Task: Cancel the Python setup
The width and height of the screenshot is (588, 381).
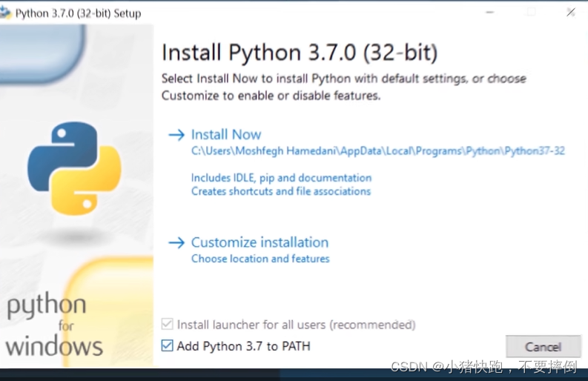Action: [x=543, y=346]
